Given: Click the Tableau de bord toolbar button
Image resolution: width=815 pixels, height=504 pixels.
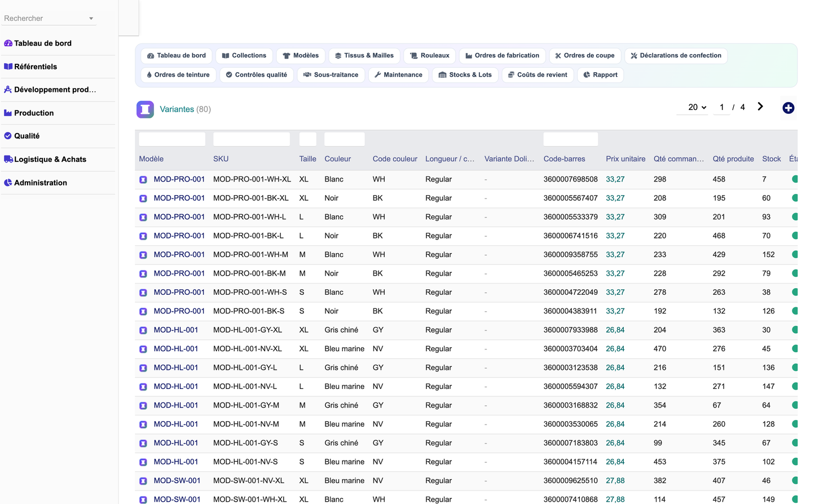Looking at the screenshot, I should (x=177, y=56).
